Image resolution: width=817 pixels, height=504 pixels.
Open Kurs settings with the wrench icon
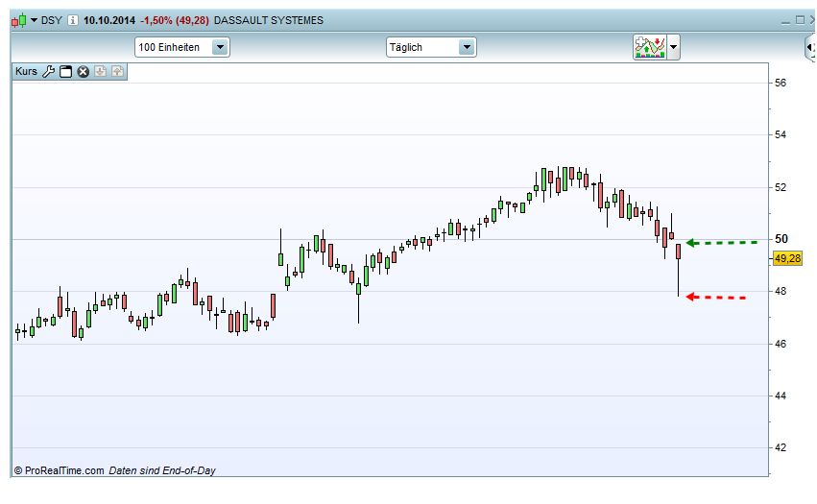point(49,71)
